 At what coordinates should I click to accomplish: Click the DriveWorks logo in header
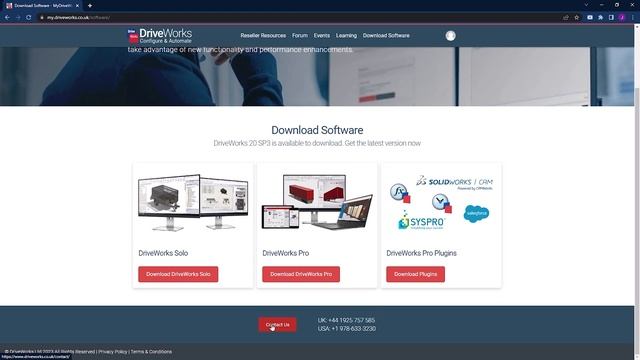[160, 36]
